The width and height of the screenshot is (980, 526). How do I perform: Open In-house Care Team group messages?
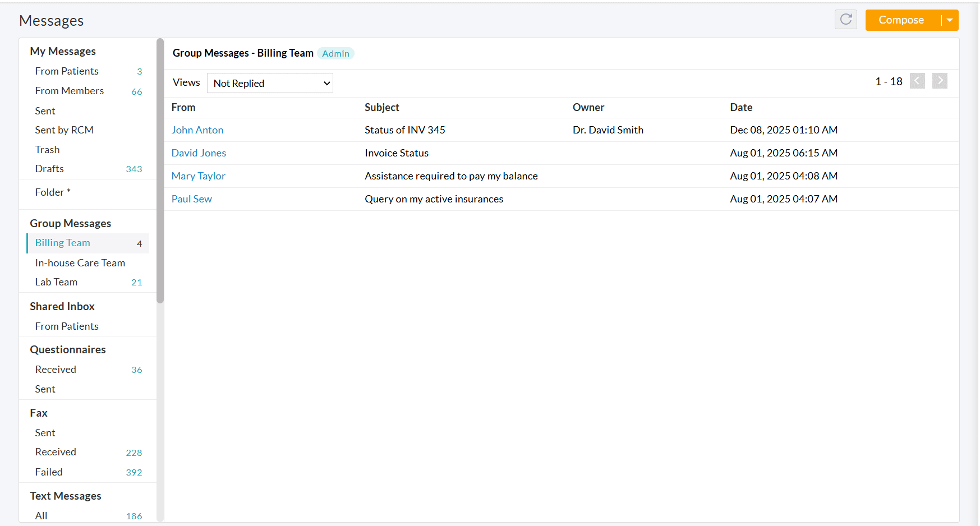click(x=80, y=263)
